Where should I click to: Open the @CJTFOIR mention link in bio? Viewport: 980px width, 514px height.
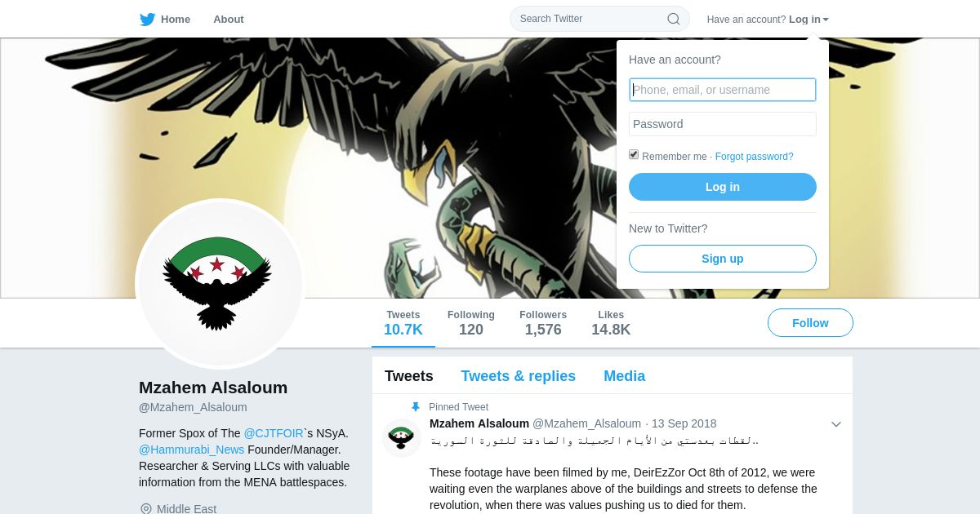click(x=274, y=433)
